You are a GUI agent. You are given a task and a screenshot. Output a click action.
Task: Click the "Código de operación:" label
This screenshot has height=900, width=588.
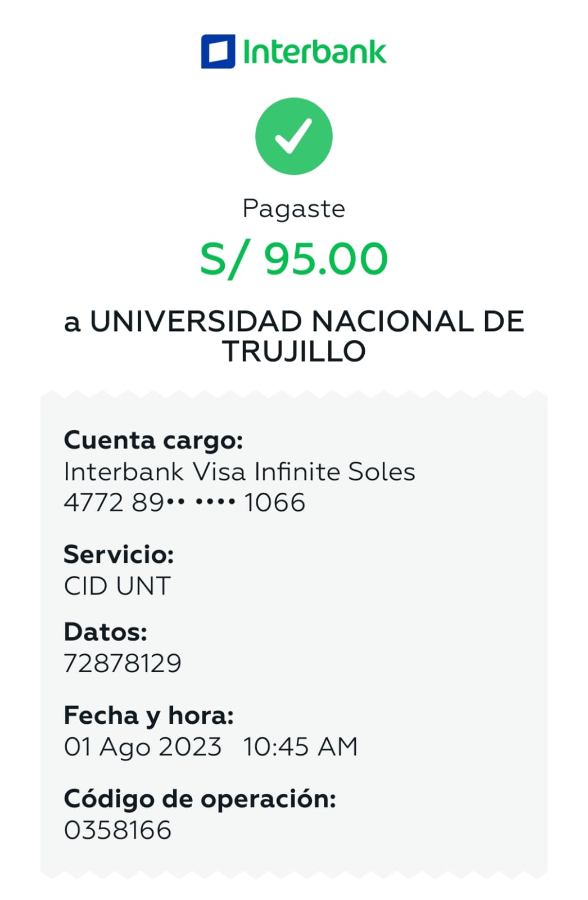(200, 799)
